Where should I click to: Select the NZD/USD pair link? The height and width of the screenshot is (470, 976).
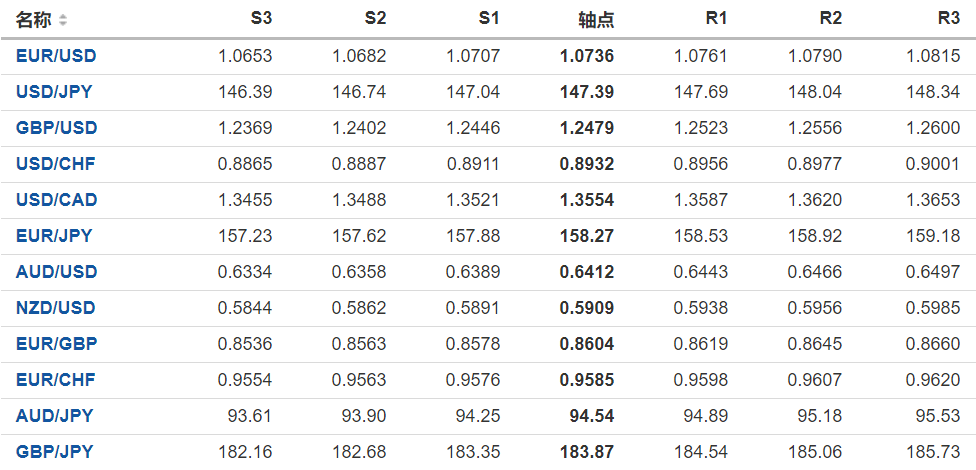tap(56, 308)
